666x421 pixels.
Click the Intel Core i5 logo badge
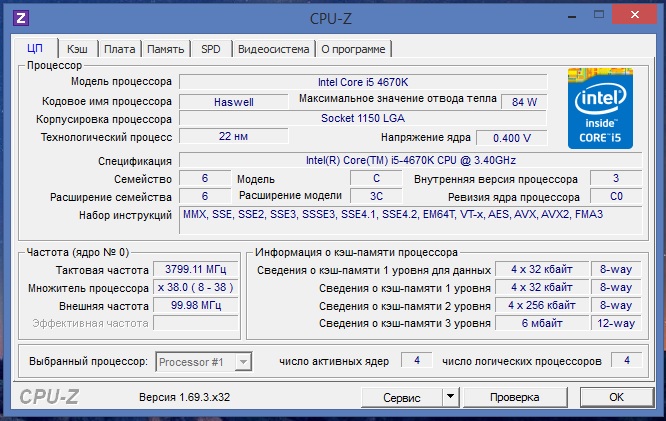(x=600, y=108)
